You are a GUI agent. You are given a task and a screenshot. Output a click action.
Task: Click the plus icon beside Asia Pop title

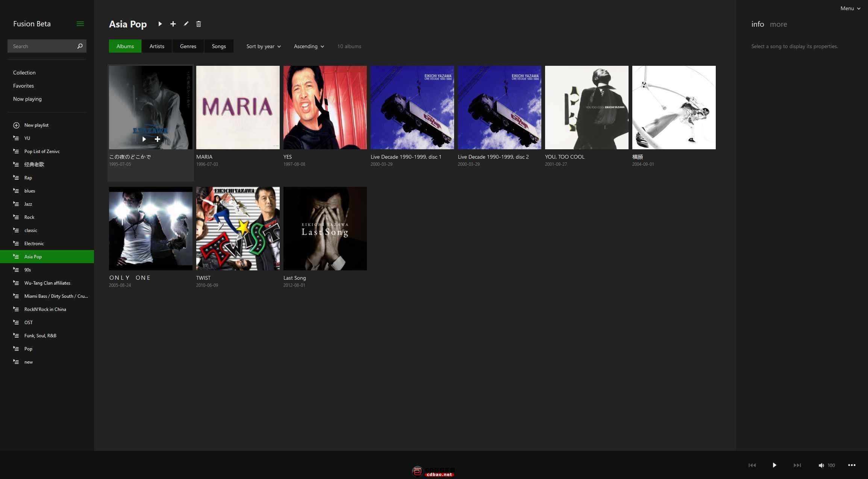coord(173,24)
